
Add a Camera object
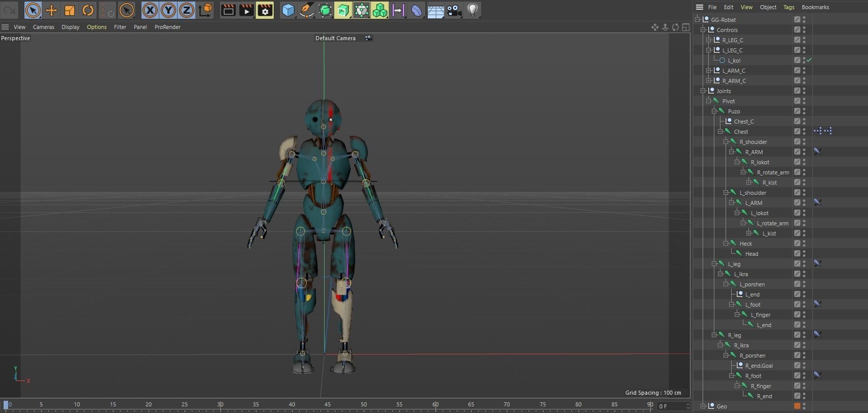pyautogui.click(x=454, y=10)
